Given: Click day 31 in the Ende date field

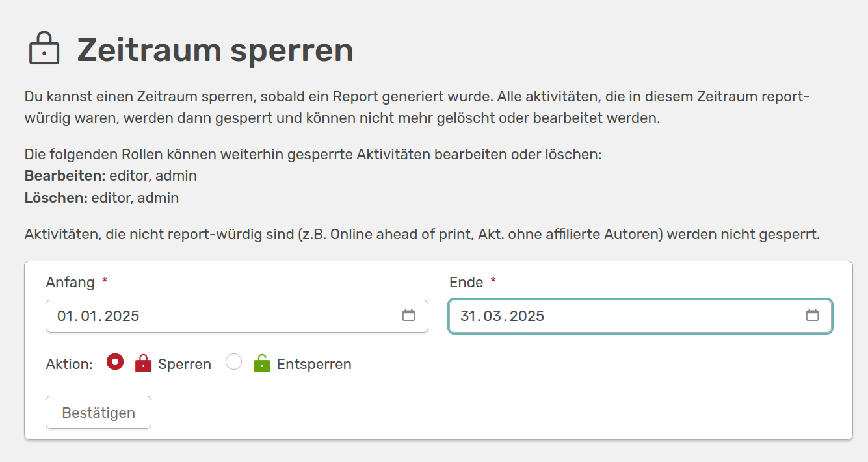Looking at the screenshot, I should tap(468, 316).
